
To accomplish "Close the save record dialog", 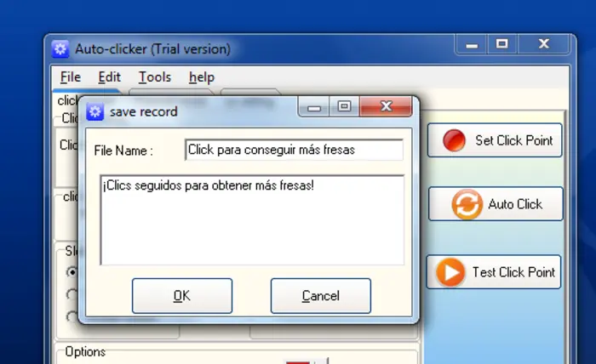I will pos(386,106).
